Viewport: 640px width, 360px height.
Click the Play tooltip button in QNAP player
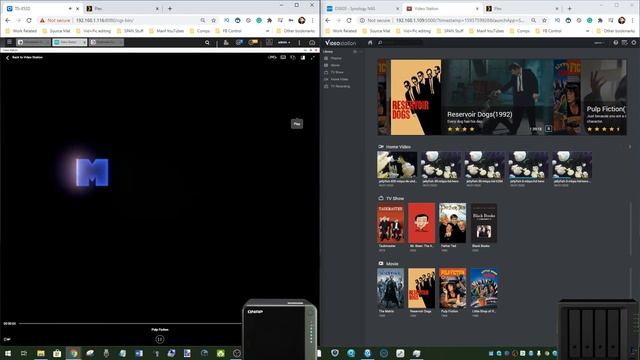coord(297,124)
